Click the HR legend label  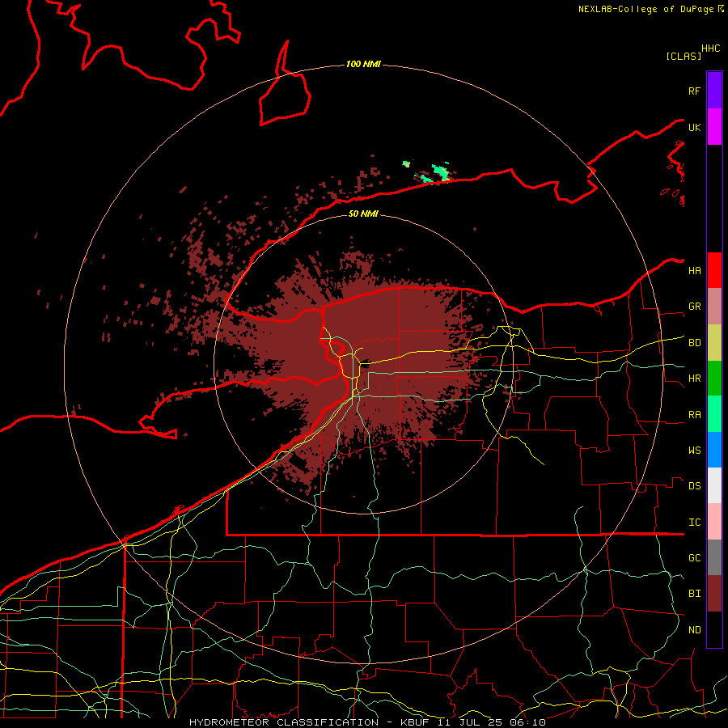point(694,379)
